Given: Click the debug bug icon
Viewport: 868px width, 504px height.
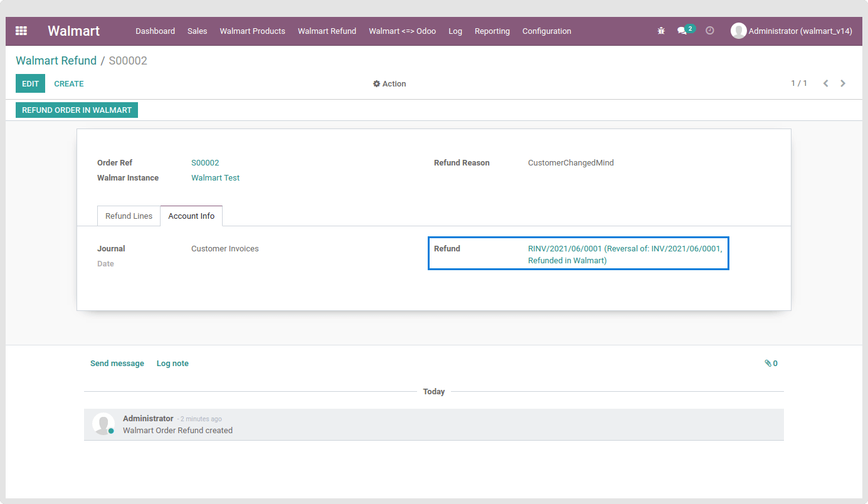Looking at the screenshot, I should (x=661, y=31).
